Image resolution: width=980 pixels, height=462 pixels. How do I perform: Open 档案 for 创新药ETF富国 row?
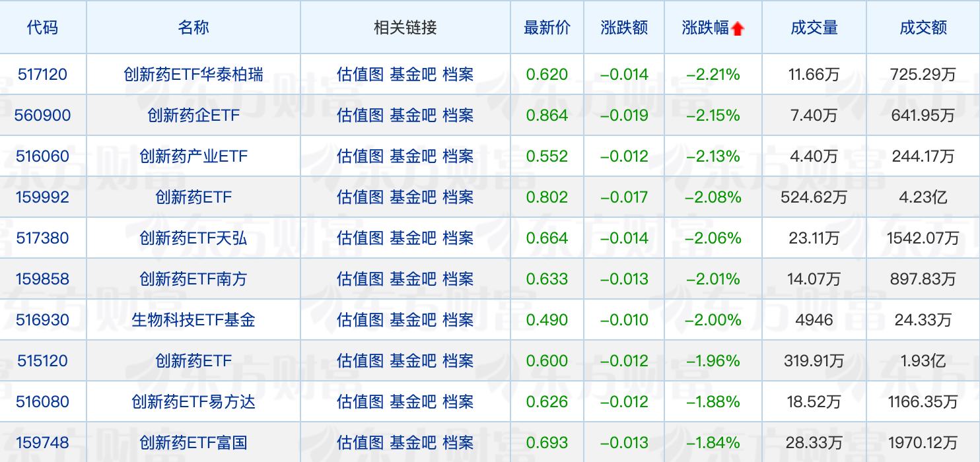point(458,443)
